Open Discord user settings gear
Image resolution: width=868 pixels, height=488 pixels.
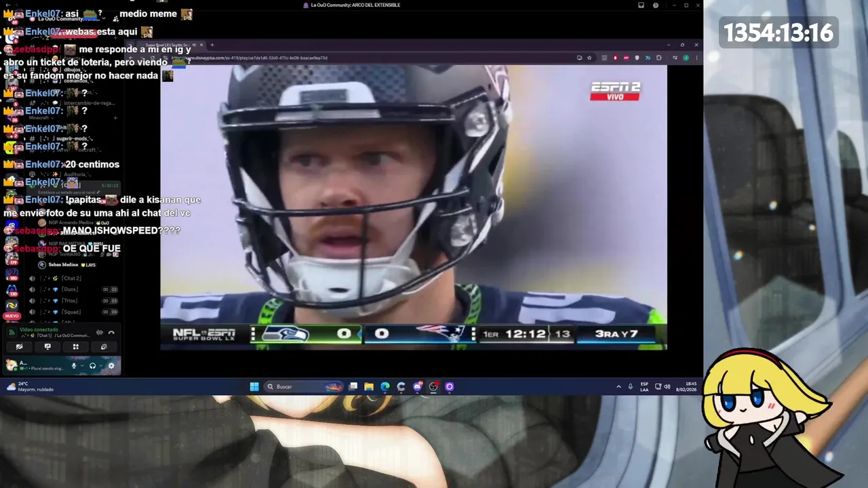point(111,366)
